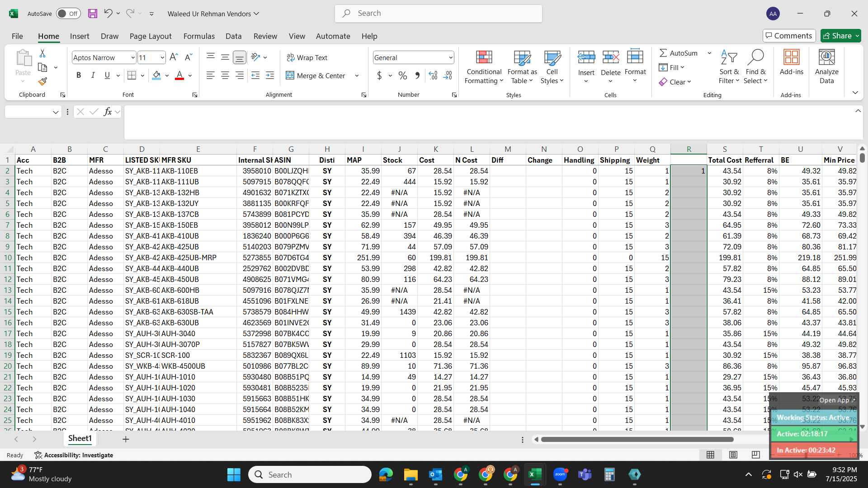The image size is (868, 488).
Task: Apply Percent Style format
Action: [403, 75]
